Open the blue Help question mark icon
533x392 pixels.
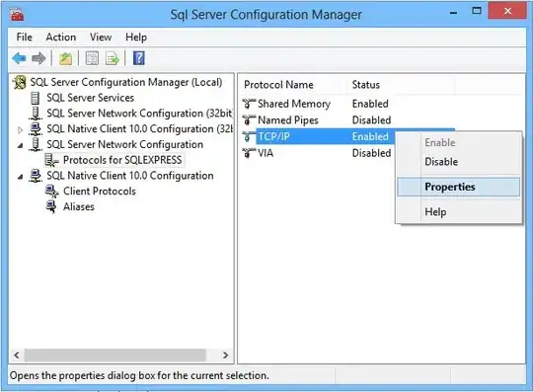tap(139, 58)
